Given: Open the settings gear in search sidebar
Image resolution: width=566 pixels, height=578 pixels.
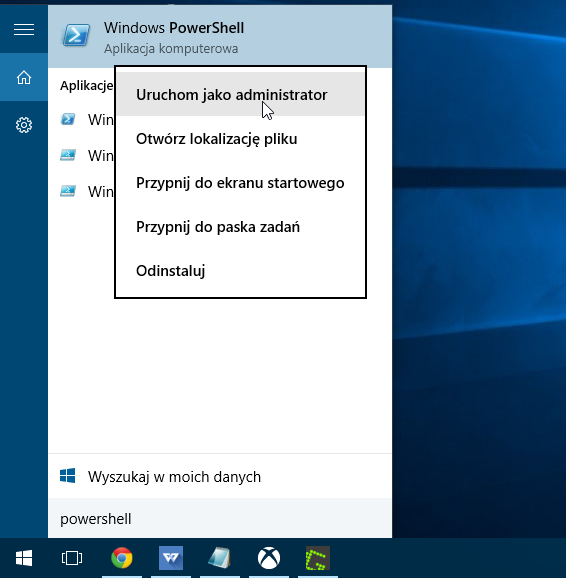Looking at the screenshot, I should [x=24, y=125].
